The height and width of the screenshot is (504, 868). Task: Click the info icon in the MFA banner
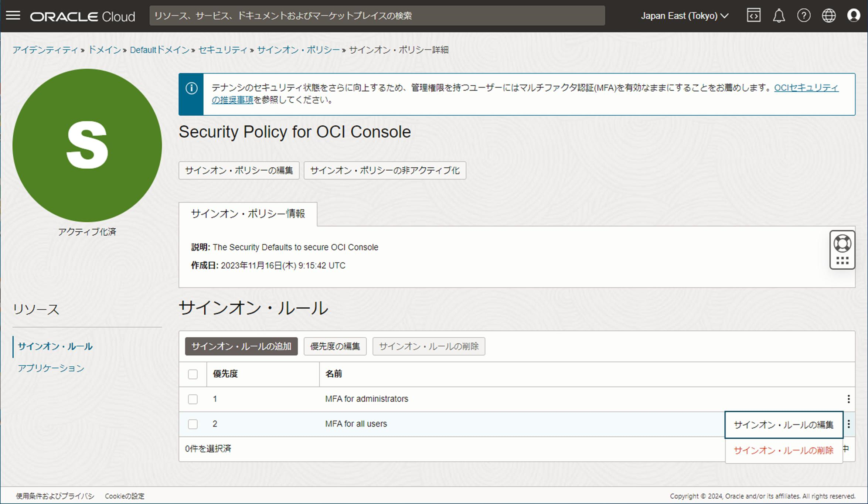(191, 88)
